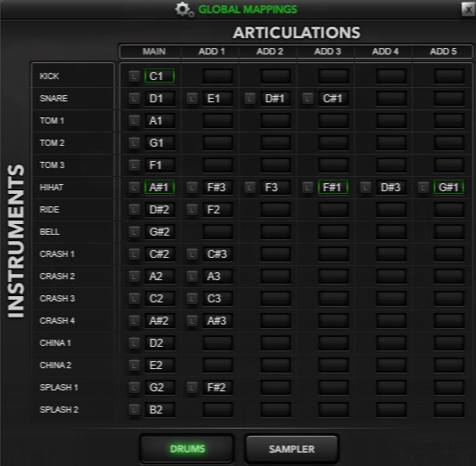Image resolution: width=476 pixels, height=466 pixels.
Task: Click the Snare D#1 note field
Action: [275, 99]
